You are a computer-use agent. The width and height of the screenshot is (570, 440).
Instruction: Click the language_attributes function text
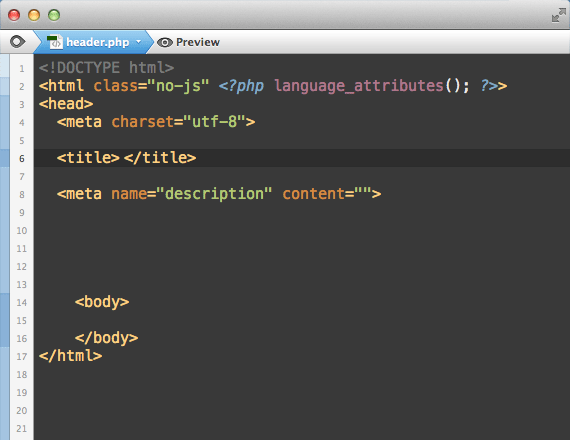(x=358, y=86)
